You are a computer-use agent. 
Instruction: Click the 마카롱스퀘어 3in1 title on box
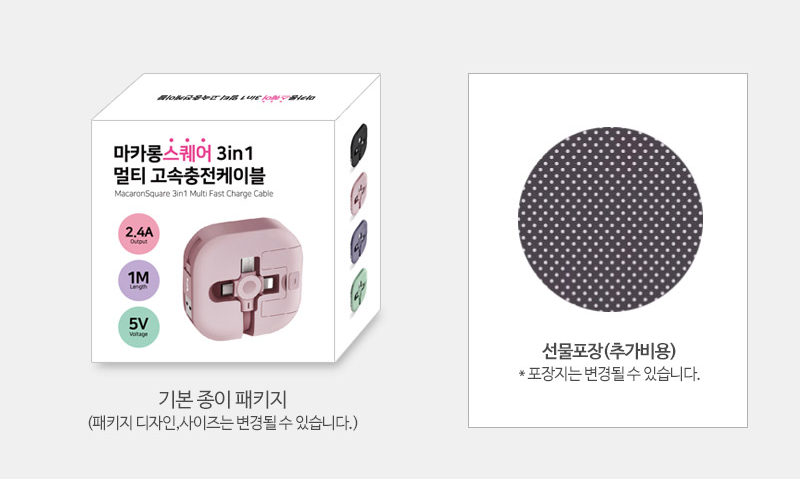coord(183,153)
